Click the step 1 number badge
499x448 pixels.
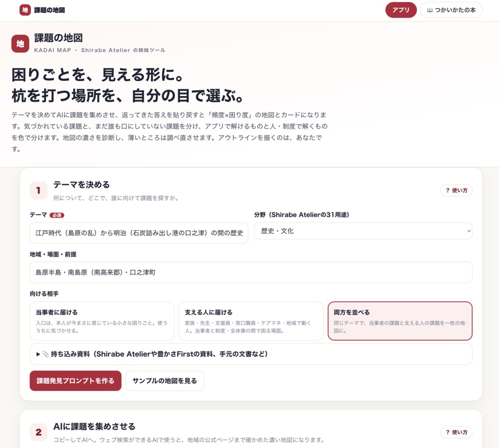pos(38,190)
